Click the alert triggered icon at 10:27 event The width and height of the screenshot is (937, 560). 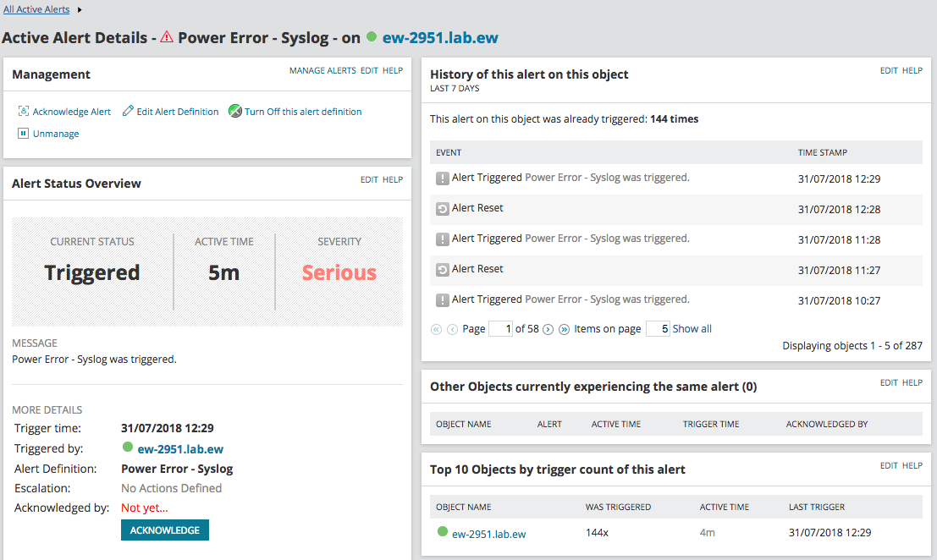click(x=442, y=299)
